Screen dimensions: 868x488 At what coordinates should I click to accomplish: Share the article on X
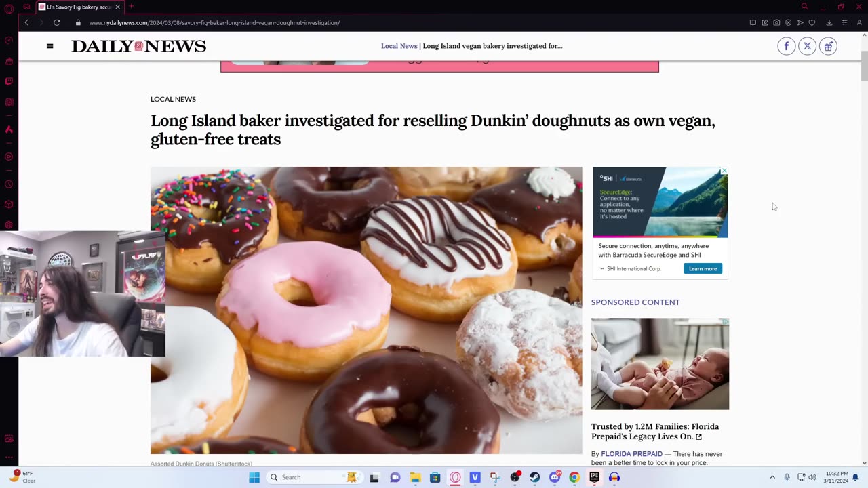pos(807,46)
